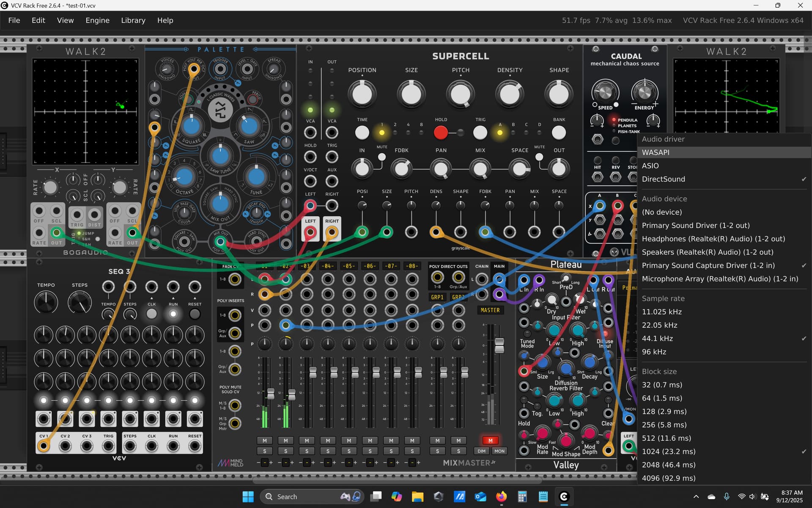Select the ASIO driver option
Viewport: 812px width, 508px height.
pos(650,166)
